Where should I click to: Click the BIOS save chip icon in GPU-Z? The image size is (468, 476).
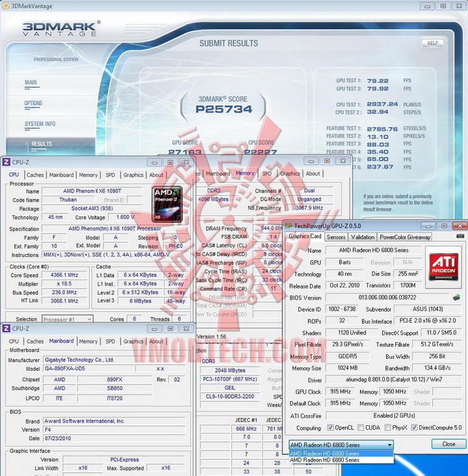pyautogui.click(x=456, y=297)
